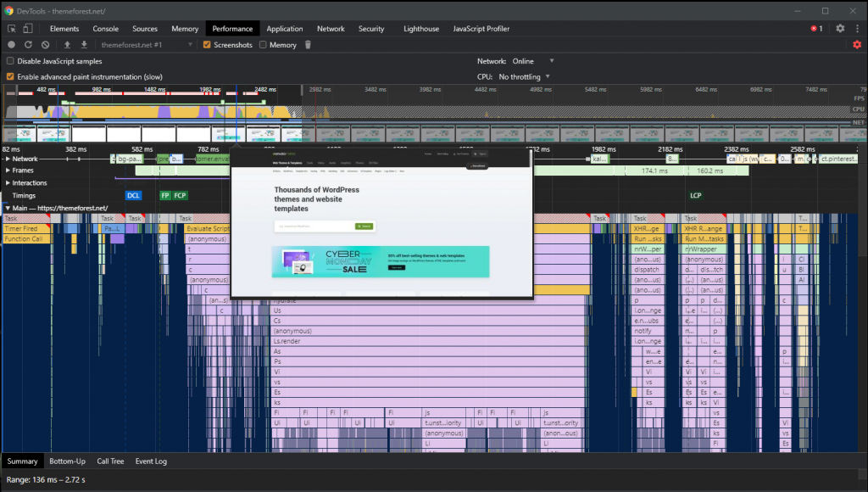Open the JavaScript Profiler tab
868x492 pixels.
click(x=481, y=29)
